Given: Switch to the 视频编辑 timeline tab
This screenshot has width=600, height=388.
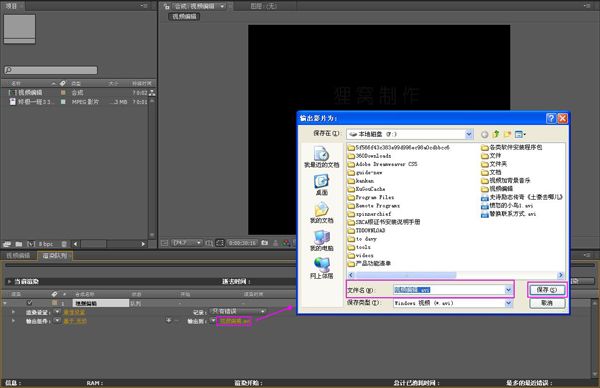Looking at the screenshot, I should (18, 256).
